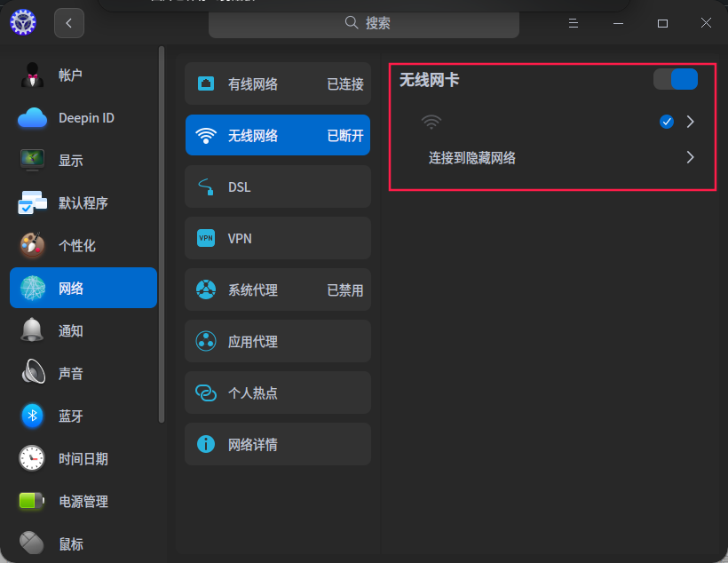Click the left sidebar vertical scrollbar
The width and height of the screenshot is (728, 563).
pyautogui.click(x=162, y=234)
